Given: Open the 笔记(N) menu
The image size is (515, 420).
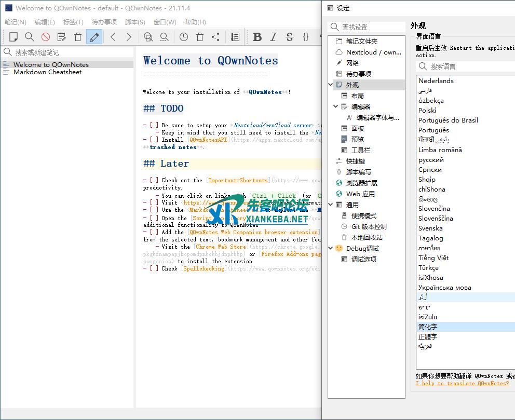Looking at the screenshot, I should [16, 22].
